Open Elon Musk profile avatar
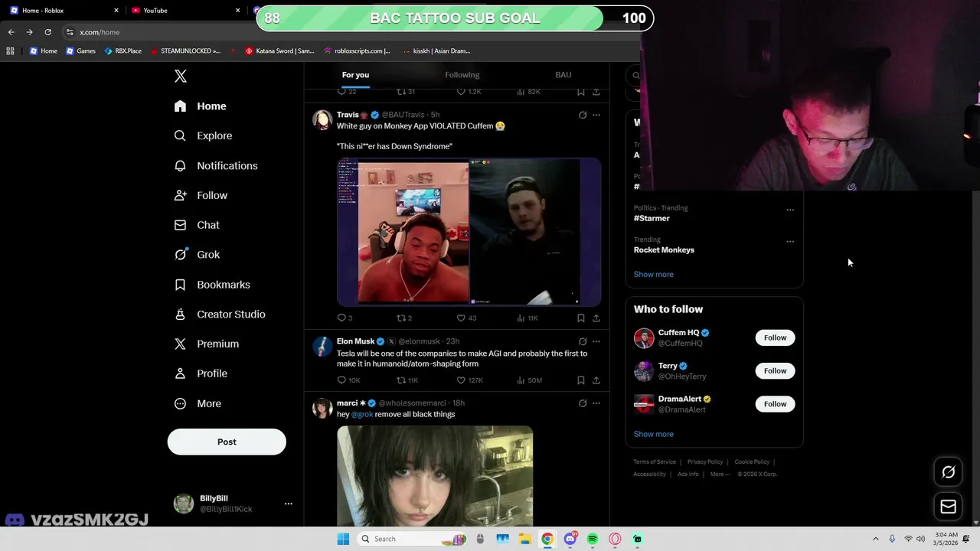Image resolution: width=980 pixels, height=551 pixels. (322, 346)
